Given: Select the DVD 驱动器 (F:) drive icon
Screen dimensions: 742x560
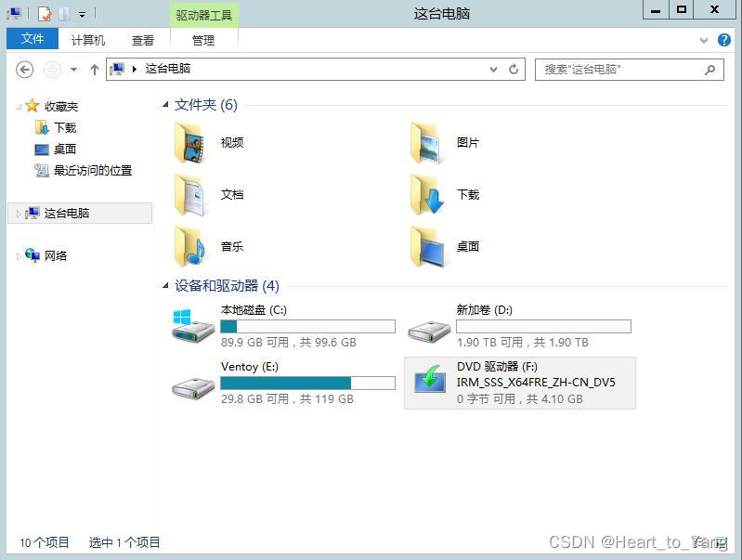Looking at the screenshot, I should 430,379.
